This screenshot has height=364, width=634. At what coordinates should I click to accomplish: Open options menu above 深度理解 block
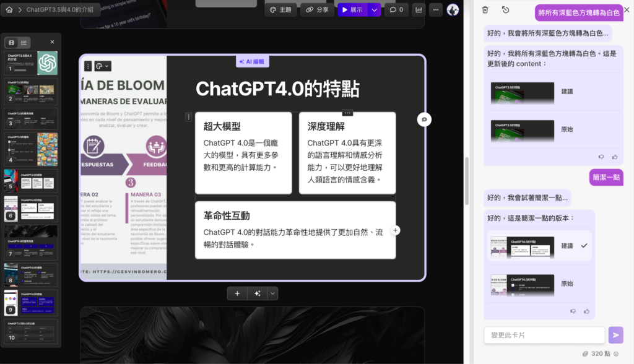point(347,113)
